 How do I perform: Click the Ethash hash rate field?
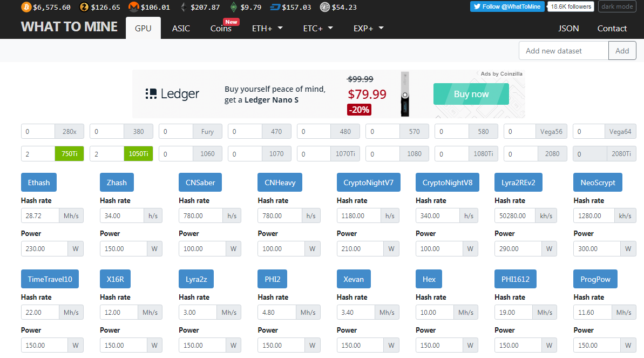(x=40, y=215)
